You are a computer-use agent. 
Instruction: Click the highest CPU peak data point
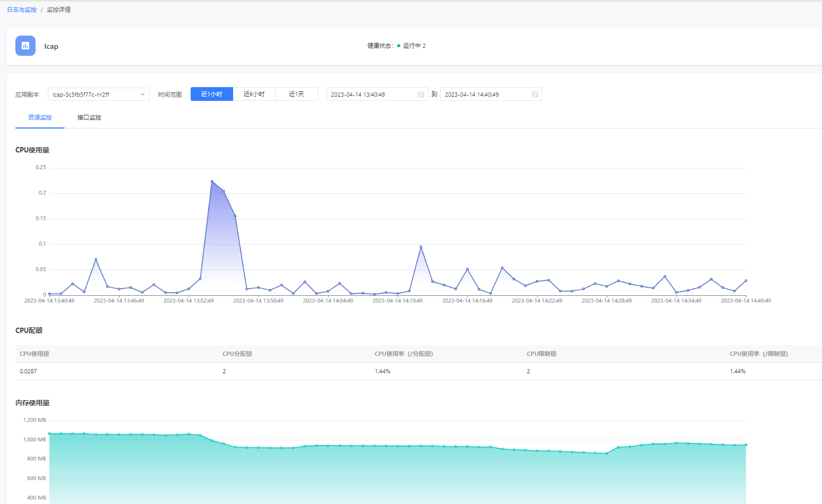(x=212, y=181)
